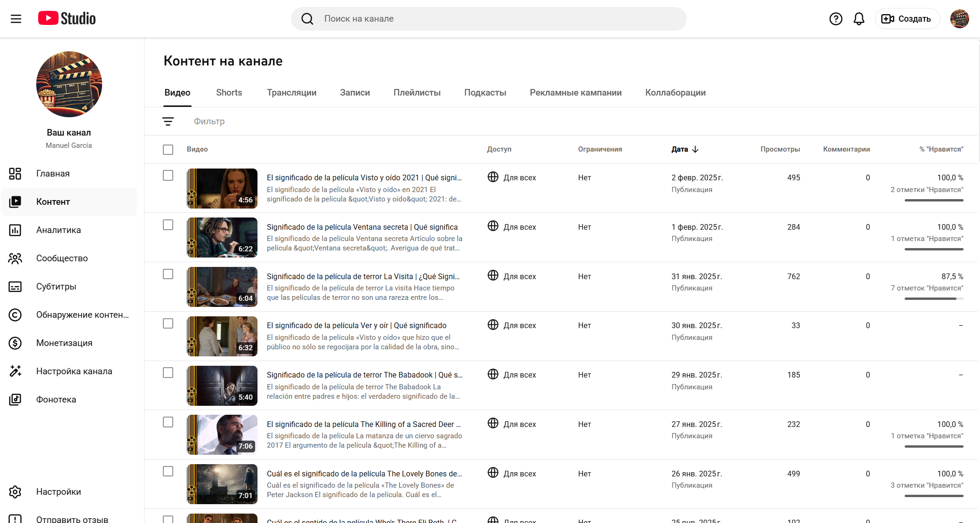Open Analytics from the sidebar
The height and width of the screenshot is (523, 980).
(58, 230)
